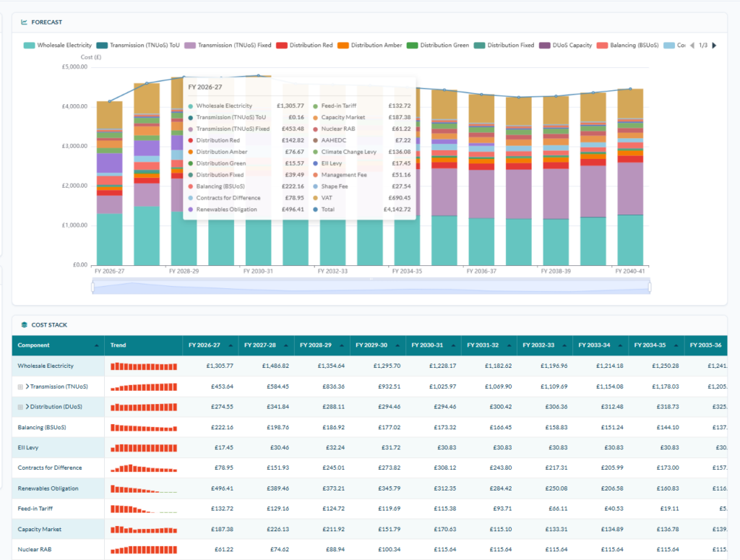Viewport: 740px width, 560px height.
Task: Click the Cost Stack layers icon
Action: 24,324
